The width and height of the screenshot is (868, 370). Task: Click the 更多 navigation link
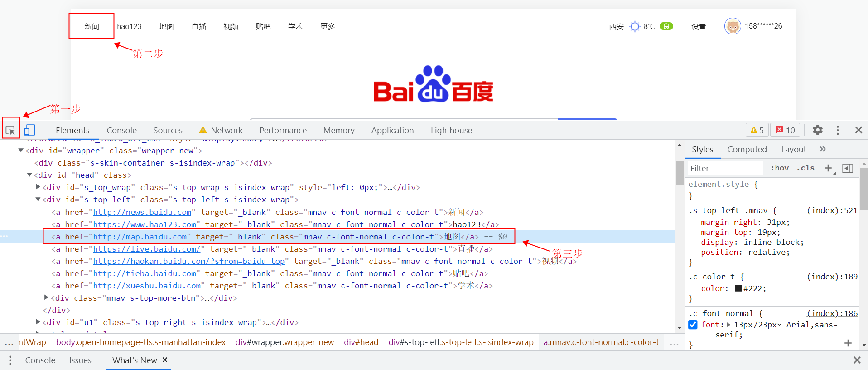pyautogui.click(x=328, y=26)
